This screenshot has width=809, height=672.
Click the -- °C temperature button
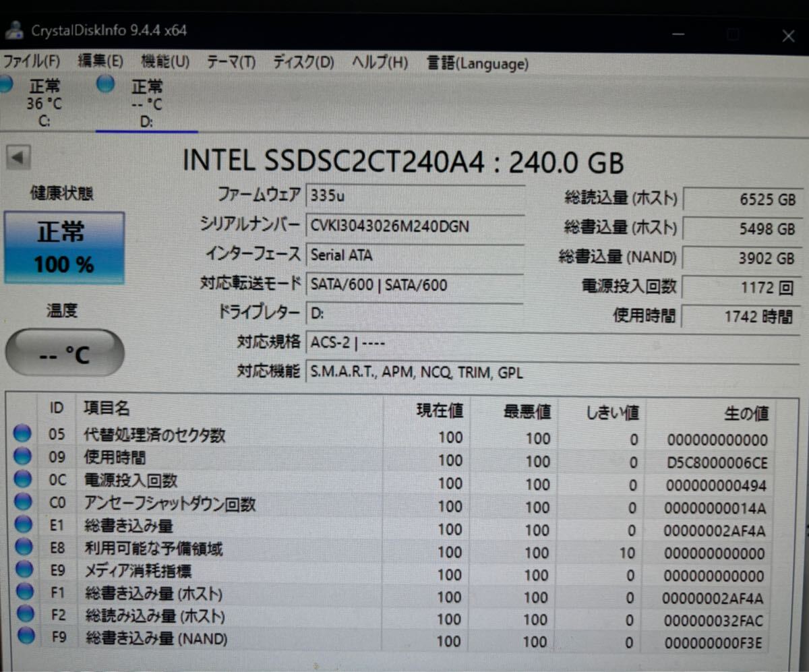click(x=65, y=353)
